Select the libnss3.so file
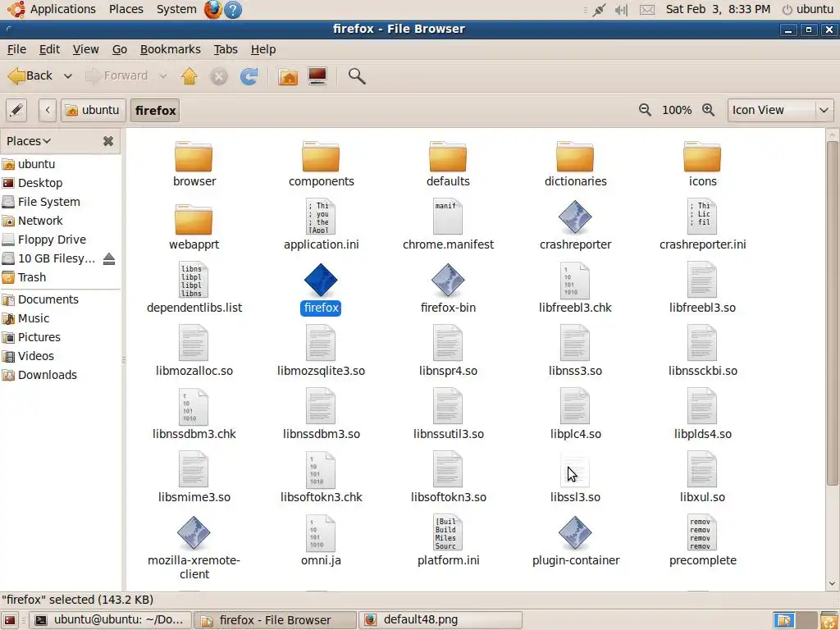Screen dimensions: 840x630 pos(575,351)
